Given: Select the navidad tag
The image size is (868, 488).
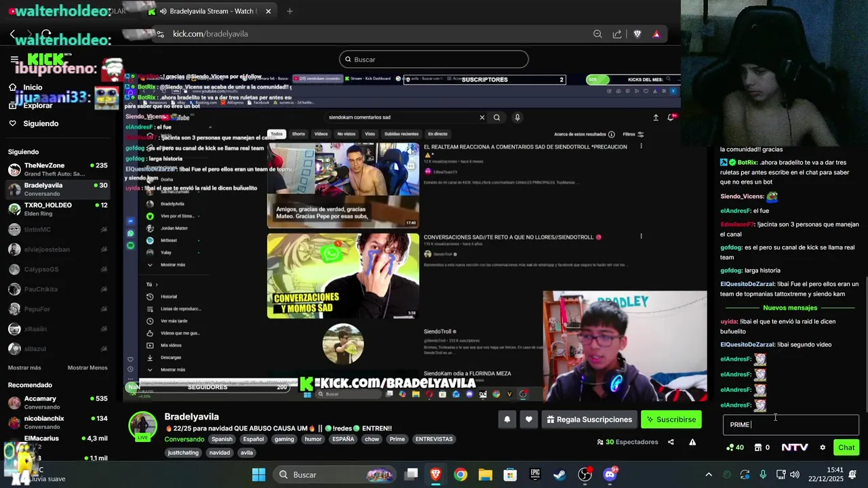Looking at the screenshot, I should coord(220,453).
